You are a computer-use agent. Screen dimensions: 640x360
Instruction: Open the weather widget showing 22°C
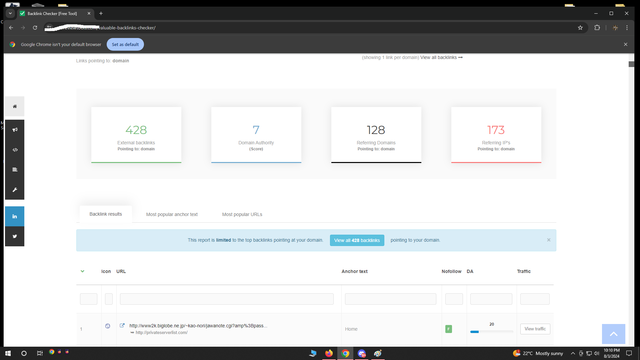pyautogui.click(x=538, y=353)
